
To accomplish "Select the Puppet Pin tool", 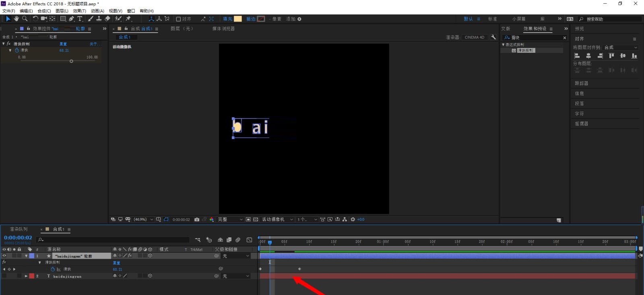I will pyautogui.click(x=128, y=19).
